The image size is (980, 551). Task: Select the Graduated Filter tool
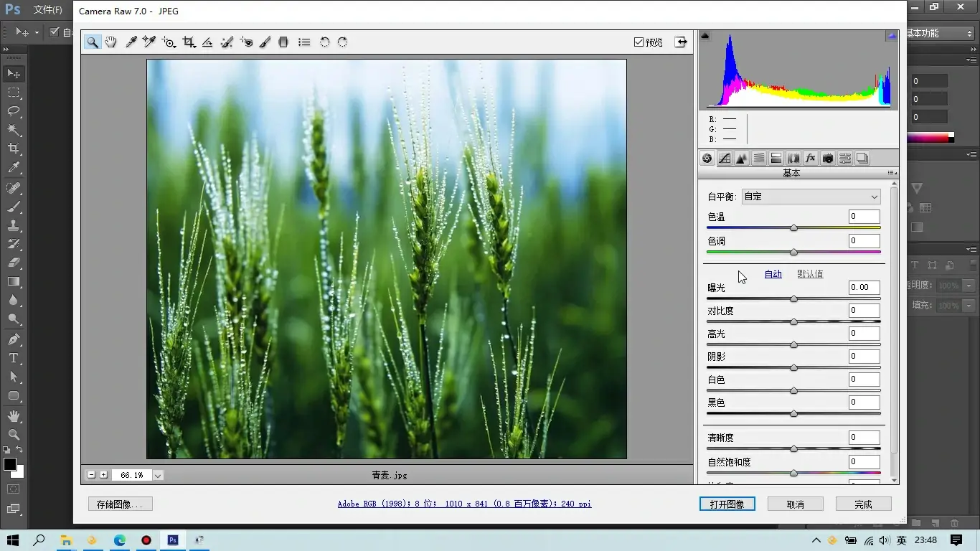click(283, 42)
